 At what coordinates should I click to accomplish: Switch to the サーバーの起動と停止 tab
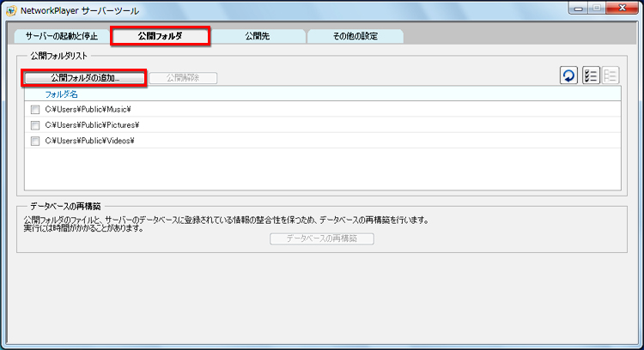click(62, 36)
